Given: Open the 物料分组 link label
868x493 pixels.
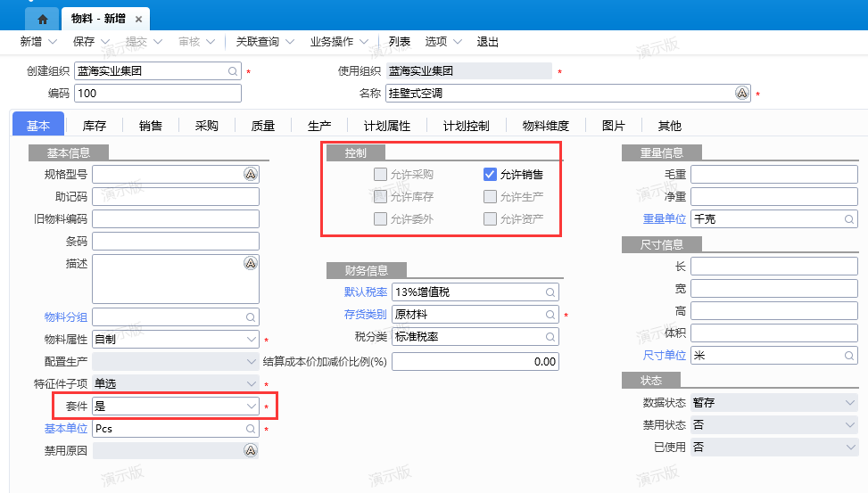Looking at the screenshot, I should [x=66, y=317].
